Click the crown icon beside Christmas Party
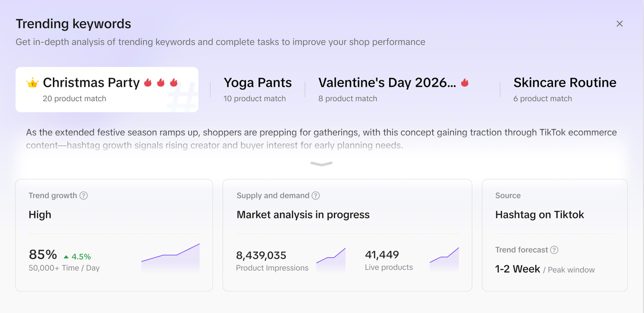The image size is (644, 313). pos(33,83)
